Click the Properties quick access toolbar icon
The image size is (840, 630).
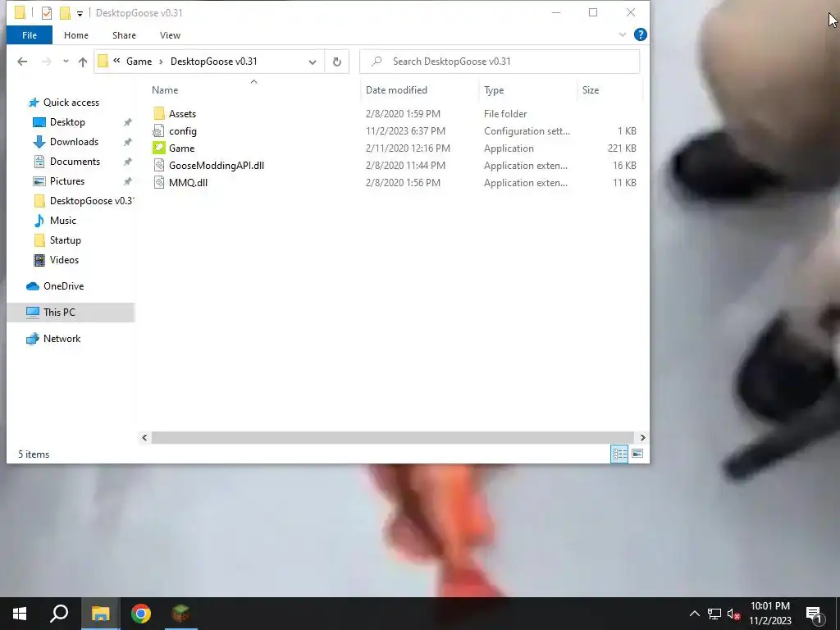click(x=47, y=13)
